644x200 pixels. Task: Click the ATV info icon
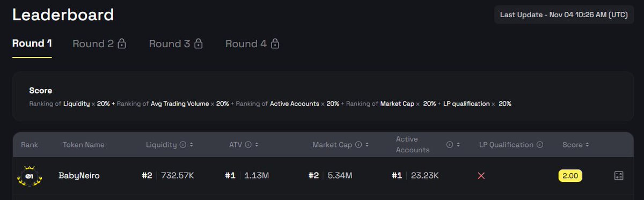(x=247, y=145)
